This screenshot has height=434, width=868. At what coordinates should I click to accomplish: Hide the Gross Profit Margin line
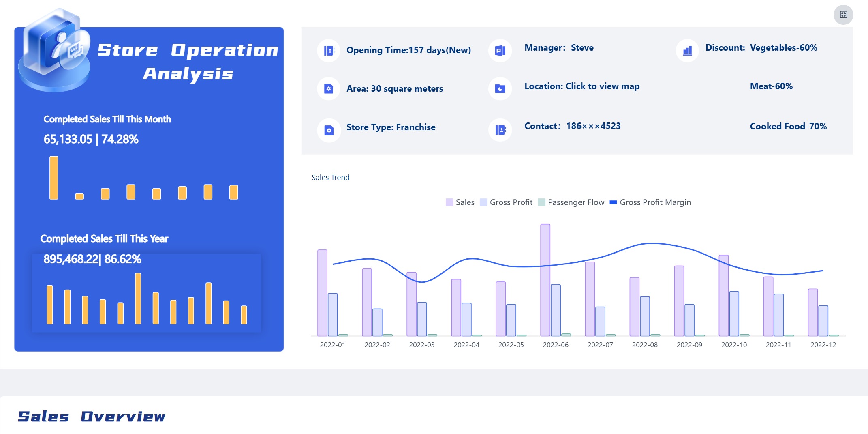coord(650,202)
